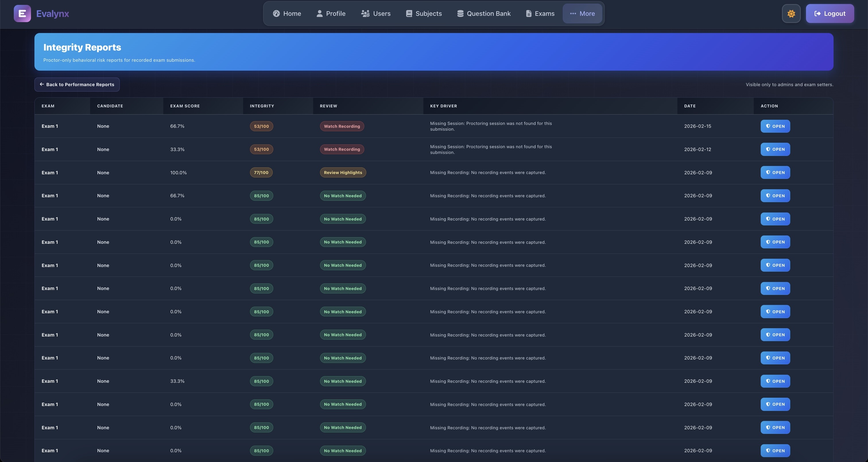Expand the More navigation dropdown

[x=582, y=13]
